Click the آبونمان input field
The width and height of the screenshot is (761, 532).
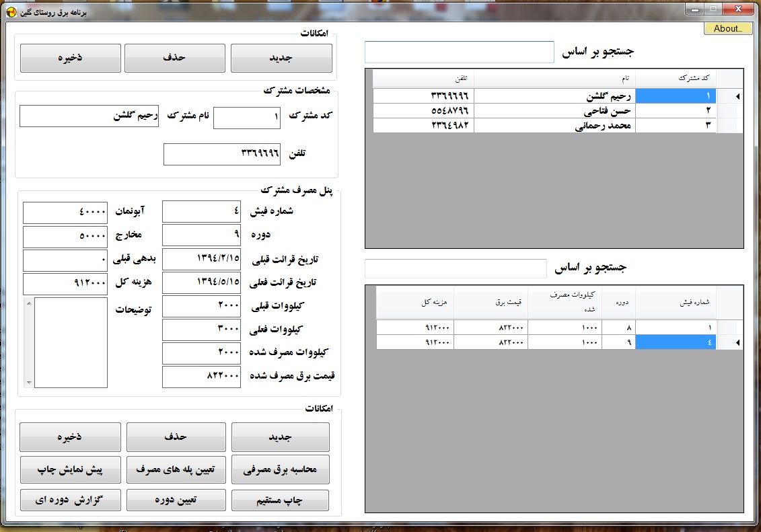click(65, 213)
